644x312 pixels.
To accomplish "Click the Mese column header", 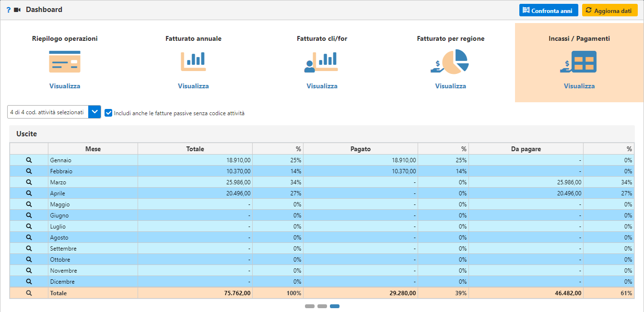I will coord(93,149).
